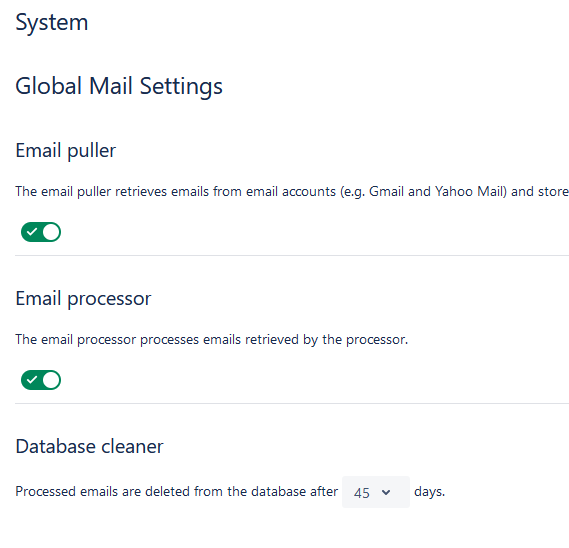Click the white knob of Email puller toggle
The image size is (569, 548).
pyautogui.click(x=51, y=232)
